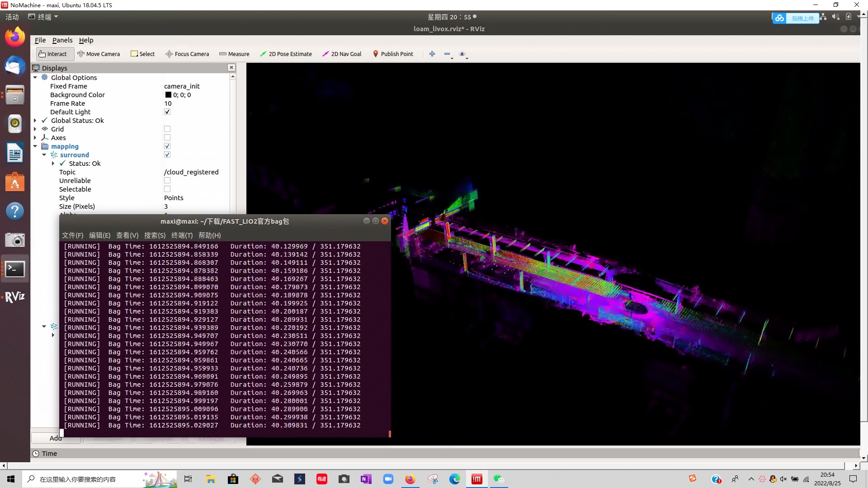Activate the Move Camera tool
Viewport: 868px width, 488px height.
[x=99, y=54]
